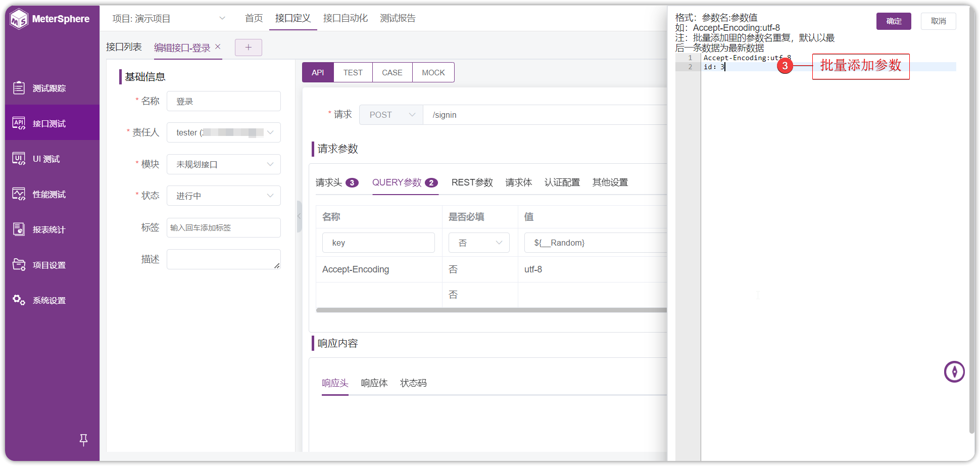Open 其他设置 tab
The width and height of the screenshot is (980, 466).
coord(610,182)
